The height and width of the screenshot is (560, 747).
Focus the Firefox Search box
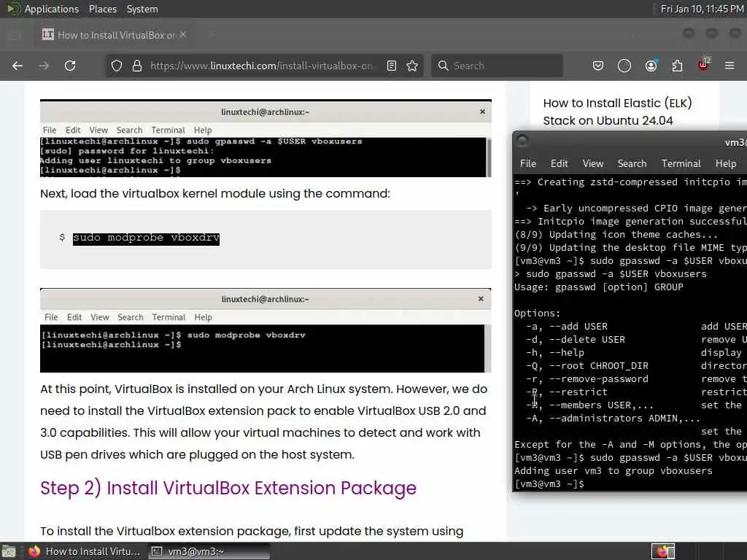(498, 66)
